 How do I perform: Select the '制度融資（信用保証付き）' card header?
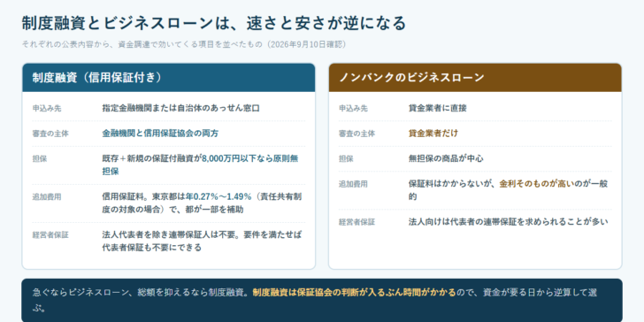pyautogui.click(x=169, y=78)
